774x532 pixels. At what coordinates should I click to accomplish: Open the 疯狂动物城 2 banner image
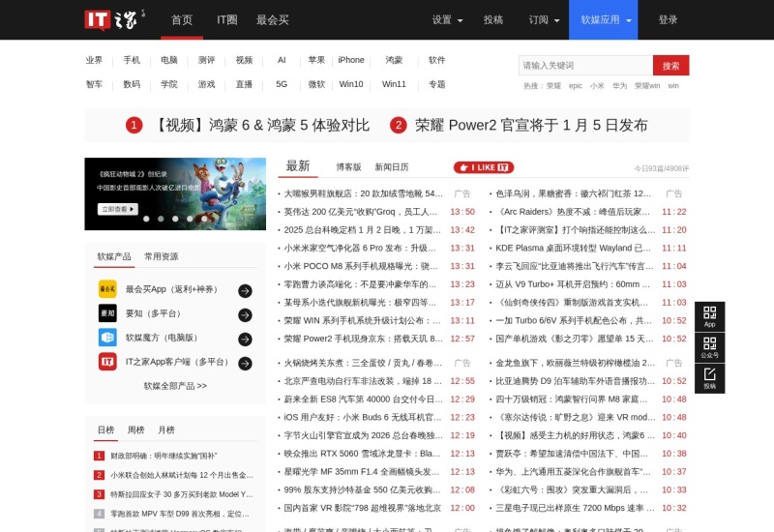175,193
